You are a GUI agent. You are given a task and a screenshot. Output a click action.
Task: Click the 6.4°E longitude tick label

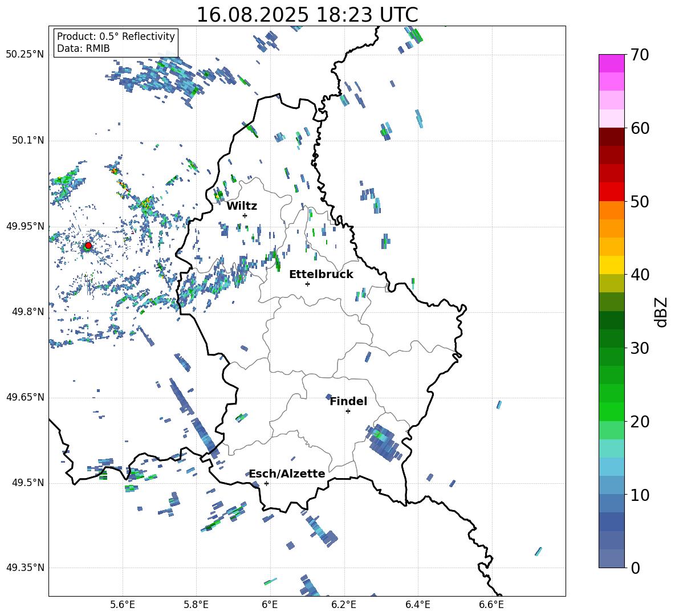417,605
